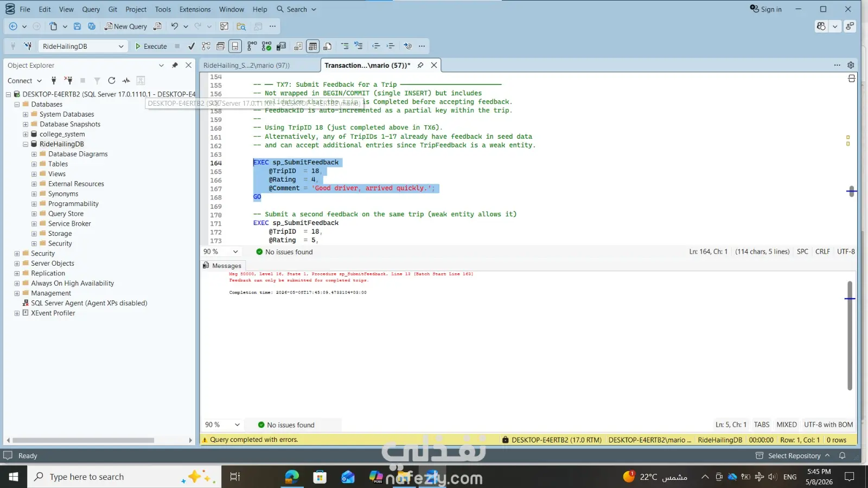The image size is (868, 488).
Task: Open Find in Files icon
Action: pos(241,26)
